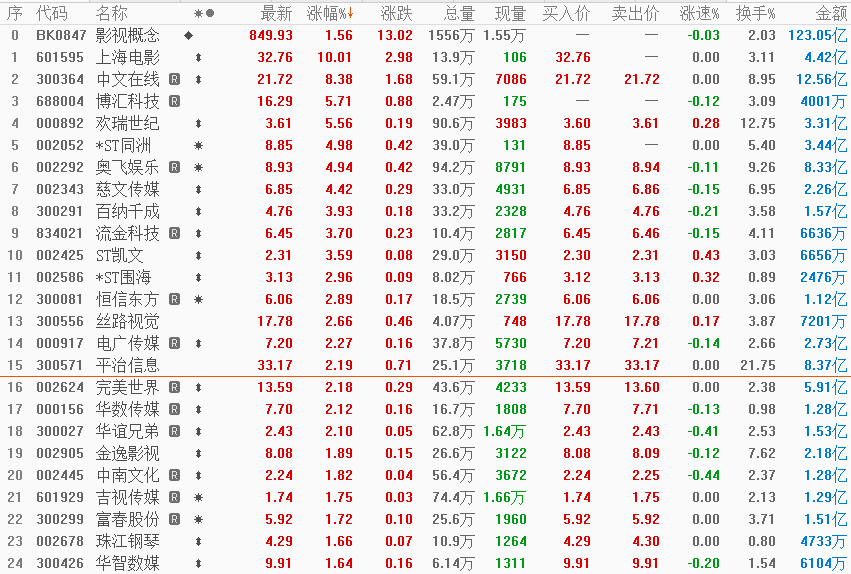Click the marker symbols column header
Screen dimensions: 851x574
click(x=204, y=13)
